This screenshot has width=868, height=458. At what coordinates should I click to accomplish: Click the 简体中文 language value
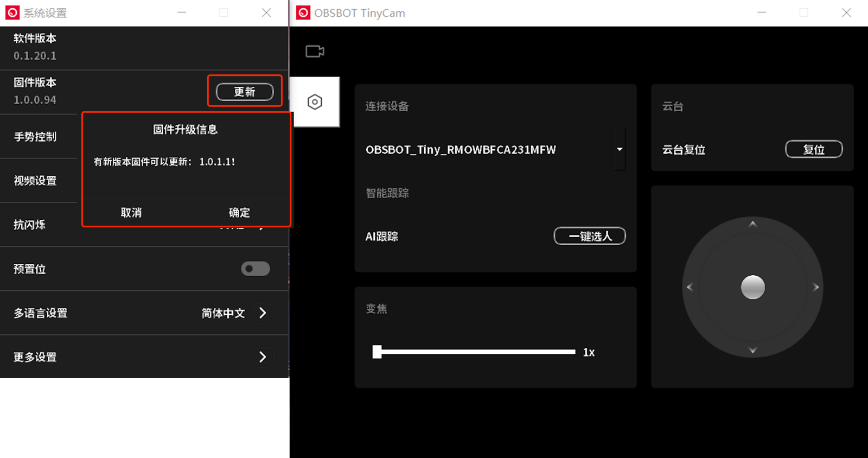pyautogui.click(x=224, y=313)
